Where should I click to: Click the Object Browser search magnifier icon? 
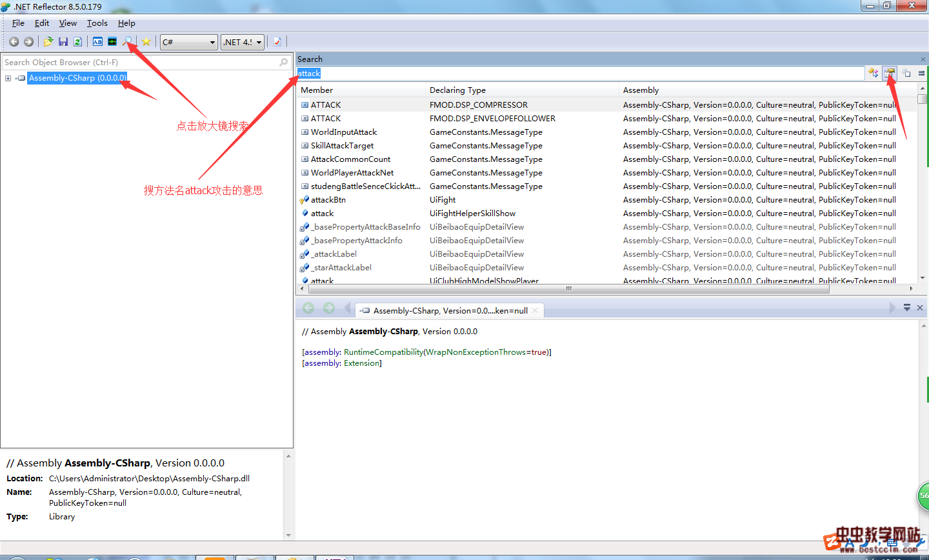[283, 63]
